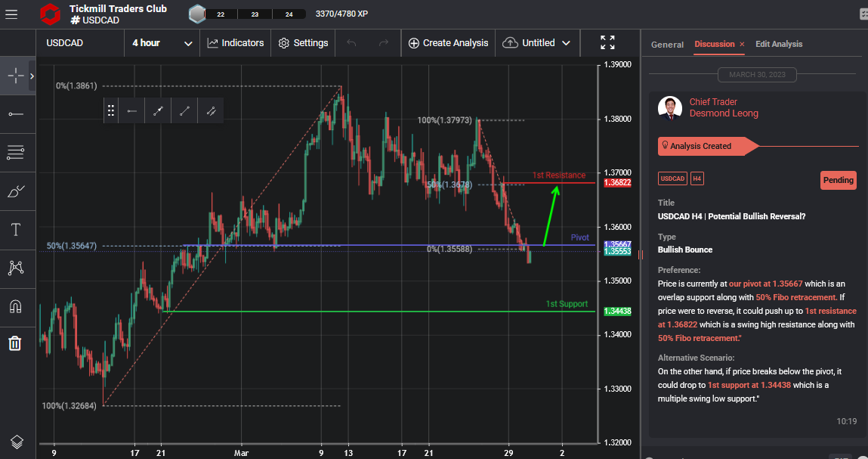Expand the crosshair tool flyout arrow
This screenshot has width=868, height=459.
32,76
